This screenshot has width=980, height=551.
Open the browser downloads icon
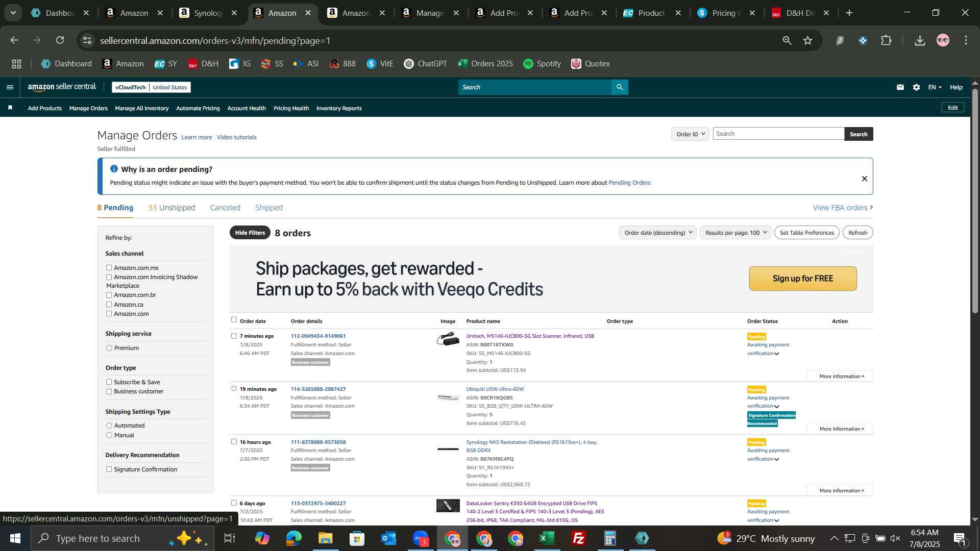(x=920, y=40)
